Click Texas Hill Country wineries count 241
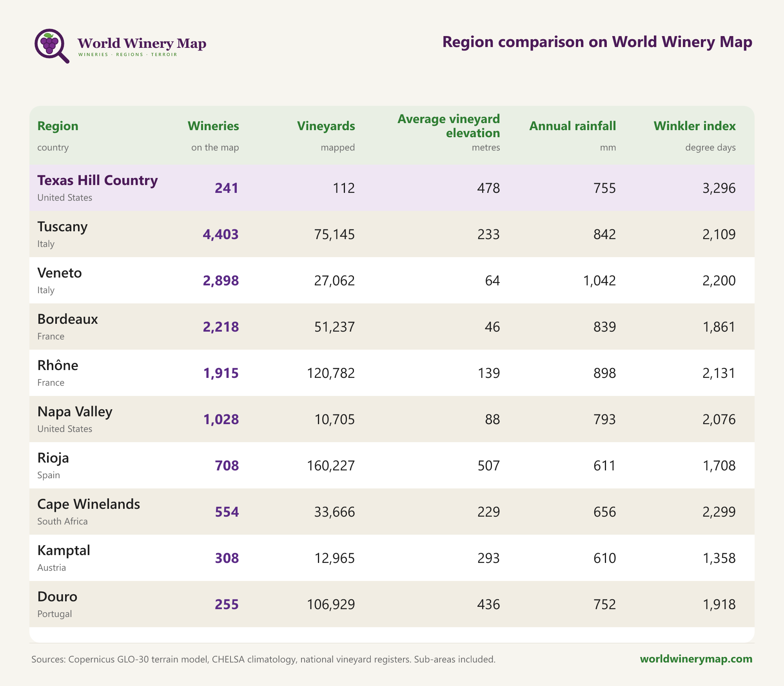784x686 pixels. coord(227,188)
